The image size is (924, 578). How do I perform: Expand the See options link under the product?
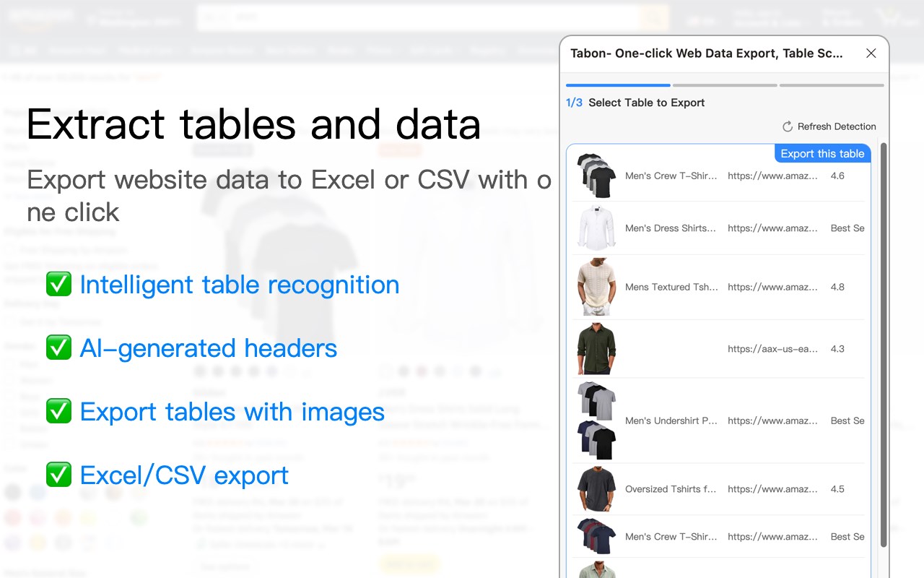(x=224, y=567)
